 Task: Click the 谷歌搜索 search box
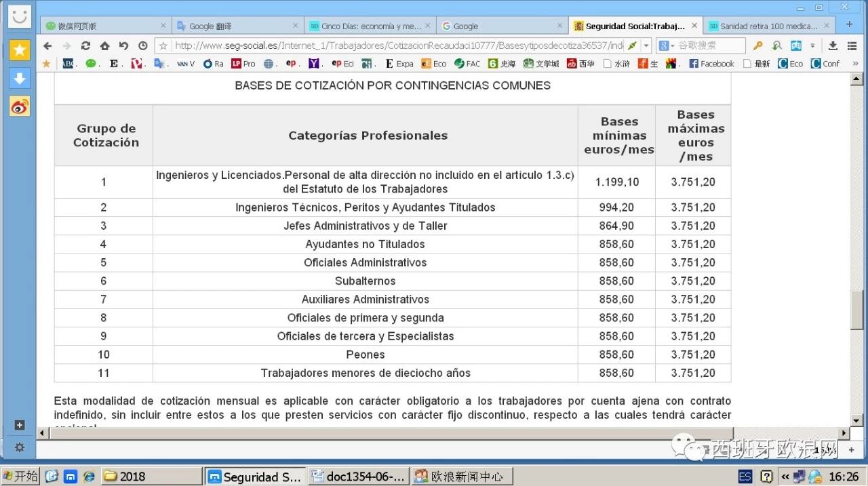point(711,46)
